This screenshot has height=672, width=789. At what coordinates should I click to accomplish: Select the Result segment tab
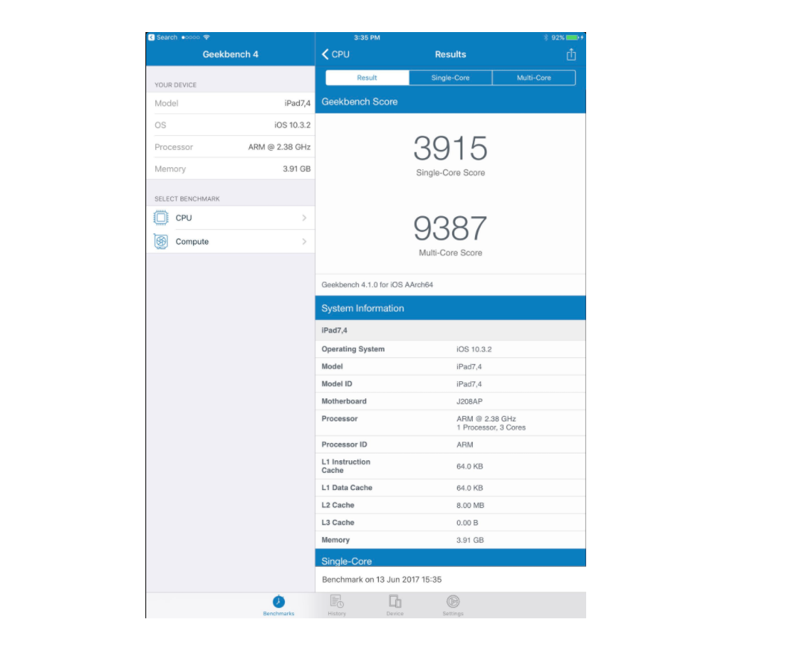tap(367, 78)
